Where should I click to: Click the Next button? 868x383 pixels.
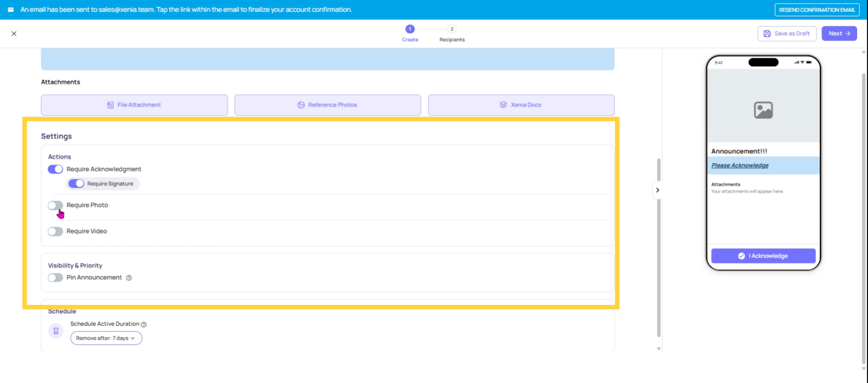[x=839, y=33]
